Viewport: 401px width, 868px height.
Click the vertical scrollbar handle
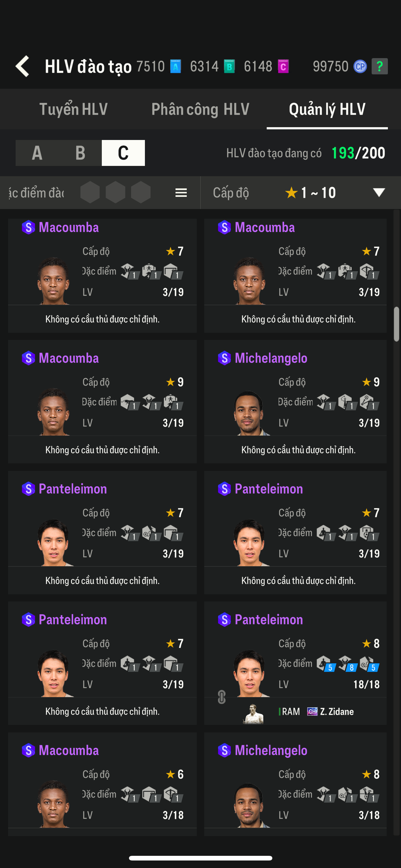pyautogui.click(x=396, y=324)
